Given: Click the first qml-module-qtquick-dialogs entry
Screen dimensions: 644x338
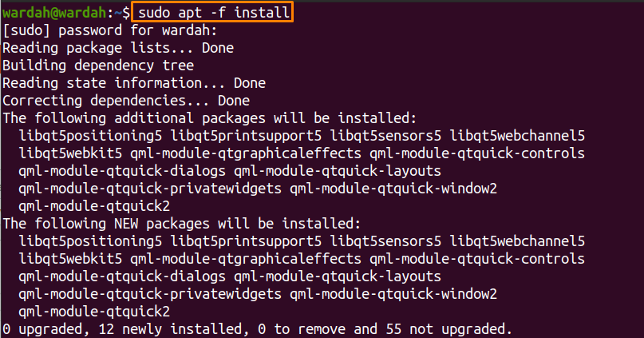Looking at the screenshot, I should coord(122,171).
